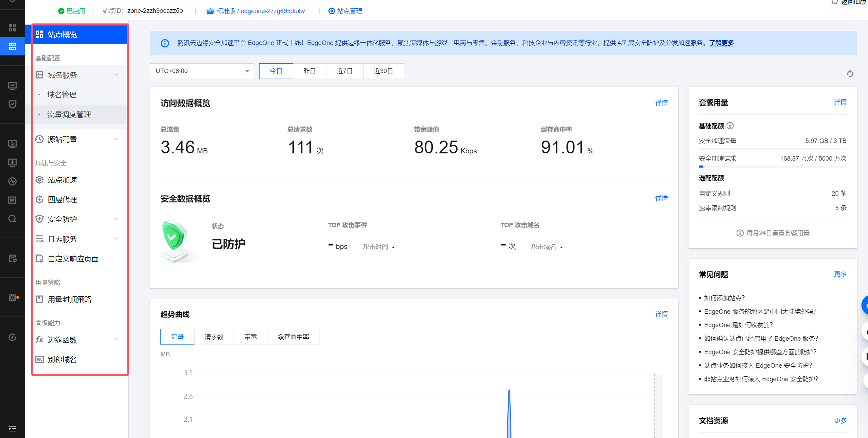The image size is (868, 438).
Task: Open the UTC+08:00 timezone dropdown
Action: click(x=202, y=71)
